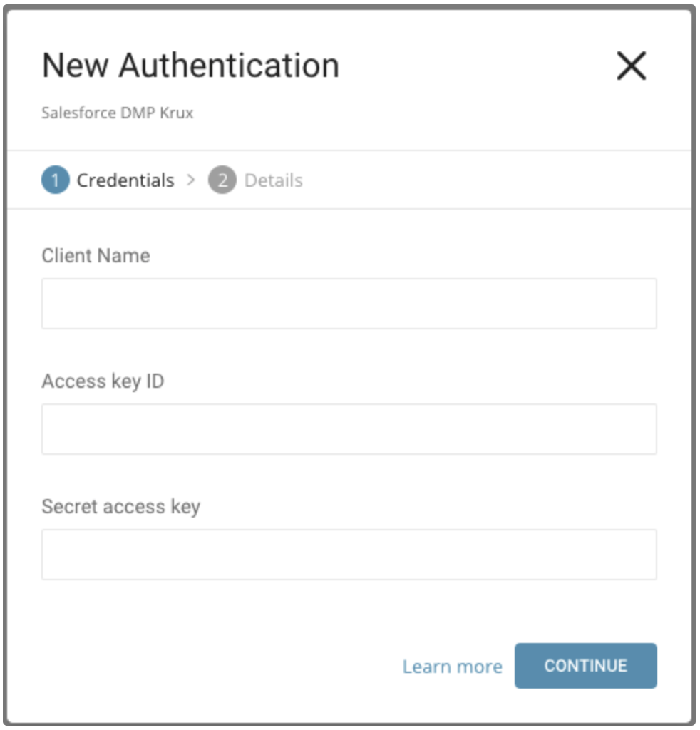Click into the Access key ID field
This screenshot has height=730, width=700.
tap(349, 429)
